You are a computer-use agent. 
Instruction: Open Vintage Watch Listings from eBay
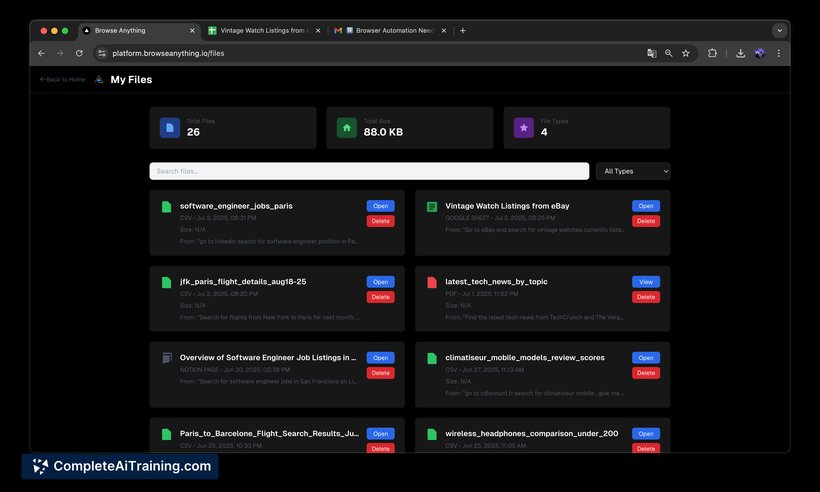tap(646, 206)
